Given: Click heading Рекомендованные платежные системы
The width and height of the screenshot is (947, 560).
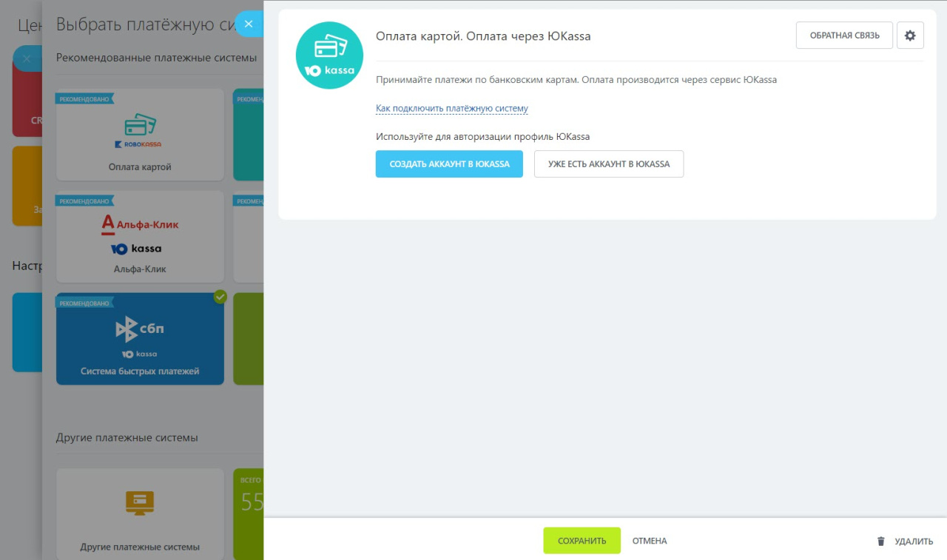Looking at the screenshot, I should click(156, 58).
